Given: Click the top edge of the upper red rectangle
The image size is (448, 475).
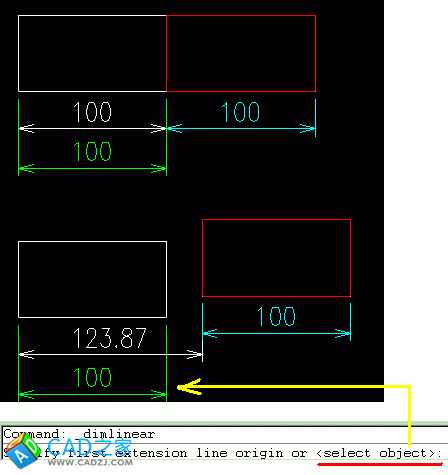Looking at the screenshot, I should pyautogui.click(x=241, y=15).
